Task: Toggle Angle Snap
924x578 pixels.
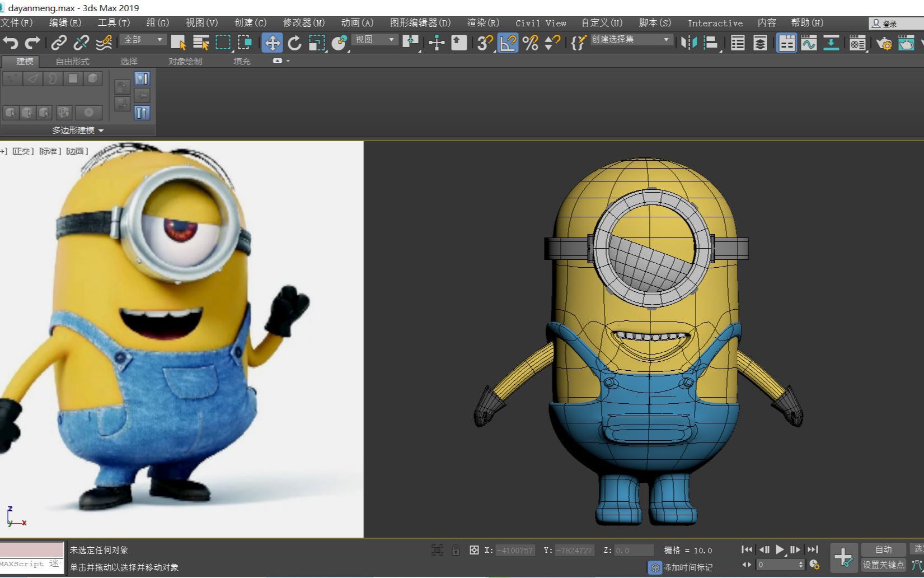Action: [x=508, y=43]
